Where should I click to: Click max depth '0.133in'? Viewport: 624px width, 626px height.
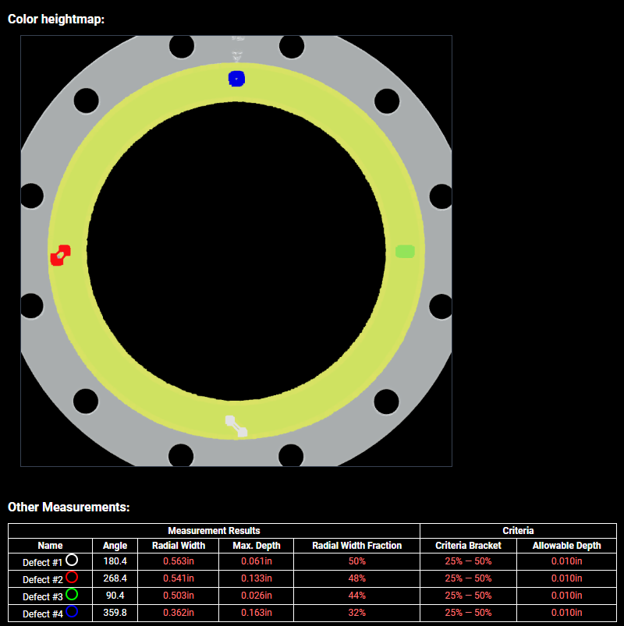(256, 578)
